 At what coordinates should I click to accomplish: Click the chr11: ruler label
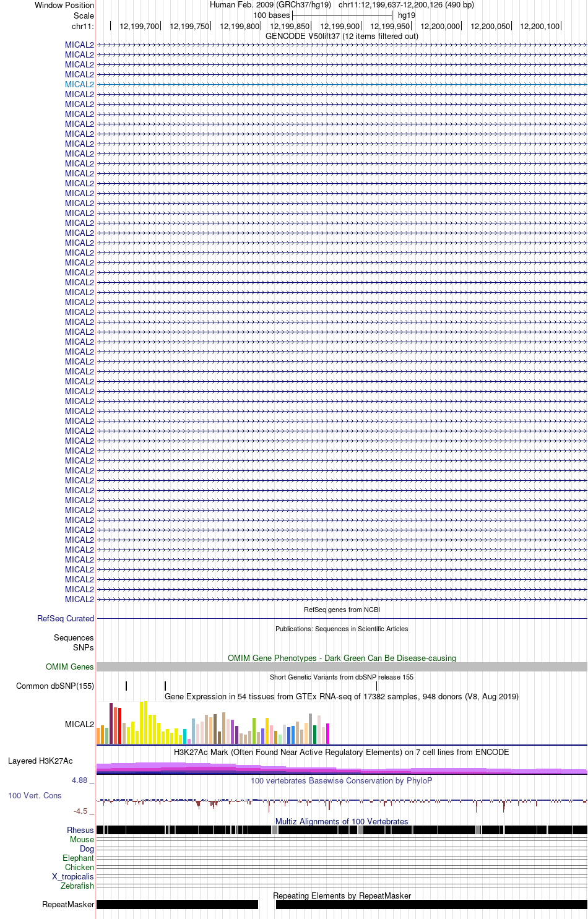83,26
